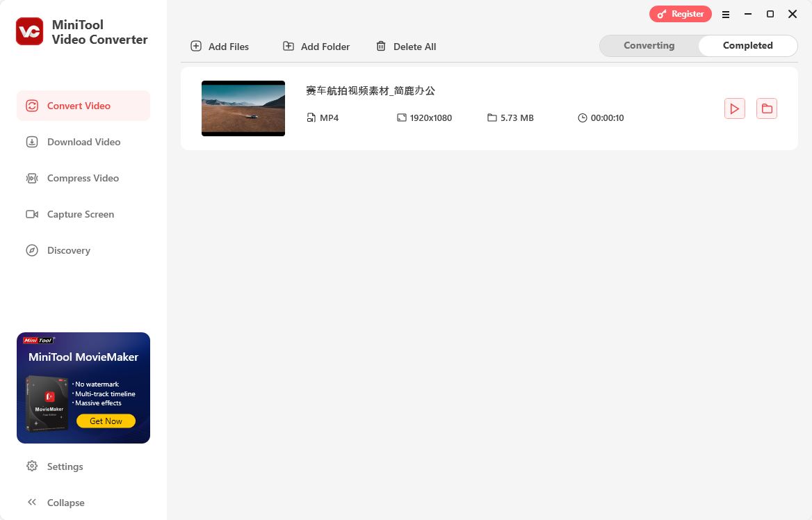Click the Register button

pyautogui.click(x=681, y=14)
